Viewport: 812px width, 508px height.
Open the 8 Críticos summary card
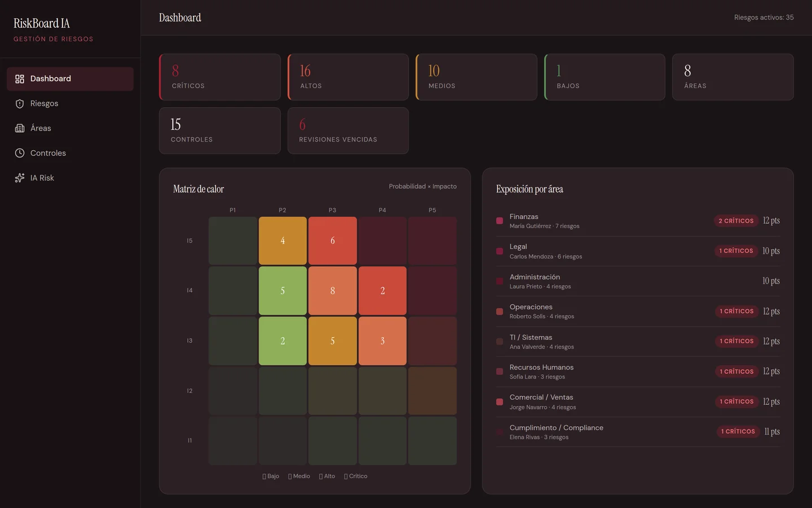click(x=220, y=77)
